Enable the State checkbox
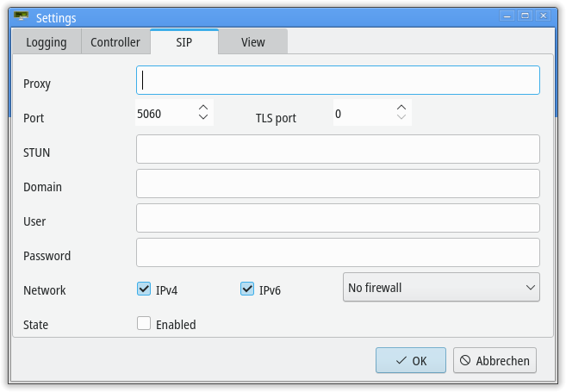This screenshot has width=566, height=392. (x=144, y=323)
